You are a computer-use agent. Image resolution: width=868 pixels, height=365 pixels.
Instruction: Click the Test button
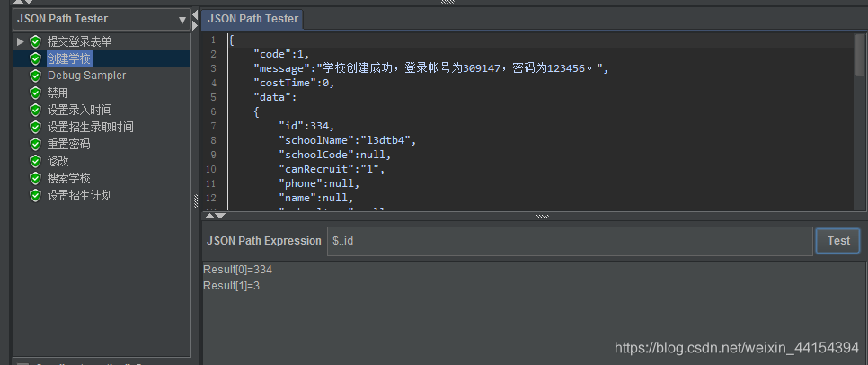click(x=838, y=241)
